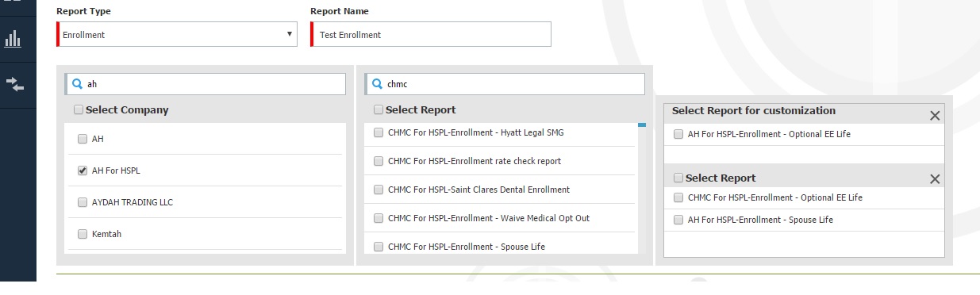
Task: Click 'CHMC For HSPL-Enrollment - Hyatt Legal SMG' text
Action: (x=476, y=132)
